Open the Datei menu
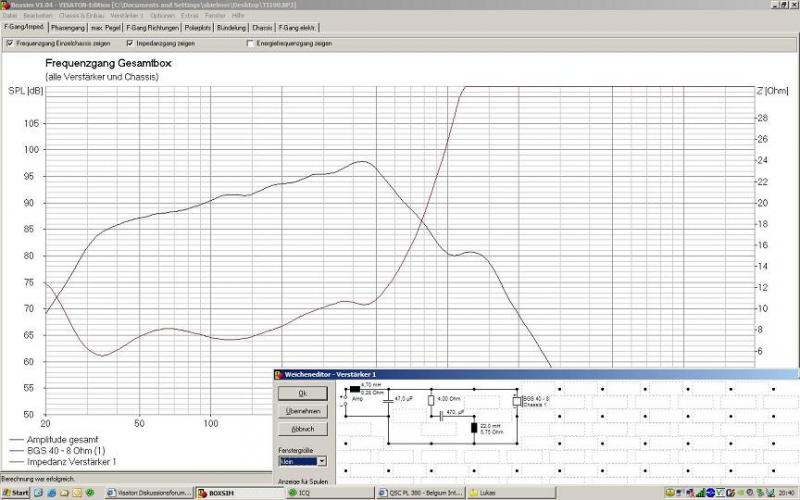This screenshot has width=800, height=500. click(10, 16)
